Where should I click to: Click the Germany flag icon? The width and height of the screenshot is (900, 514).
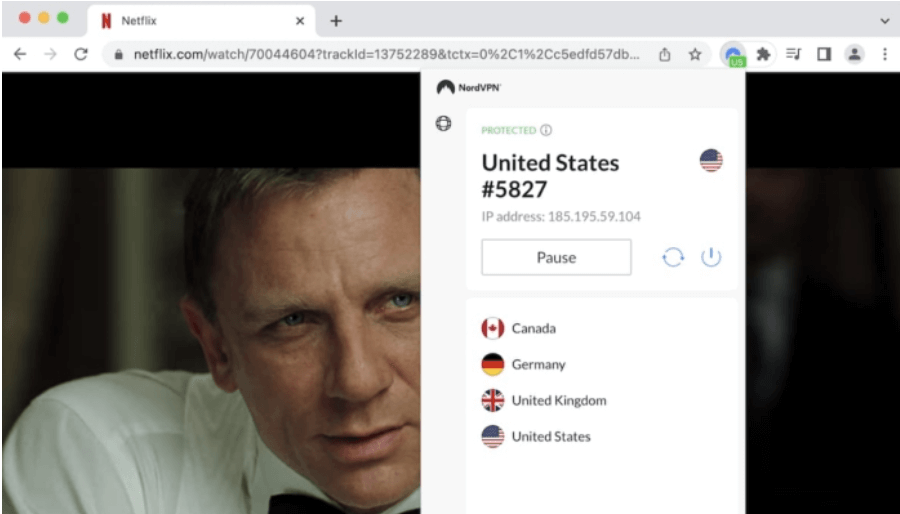pyautogui.click(x=493, y=365)
